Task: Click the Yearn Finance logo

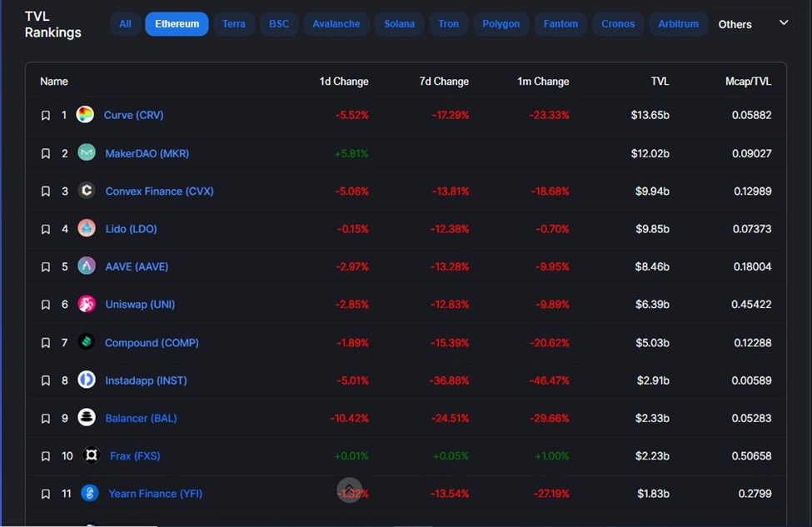Action: click(90, 493)
